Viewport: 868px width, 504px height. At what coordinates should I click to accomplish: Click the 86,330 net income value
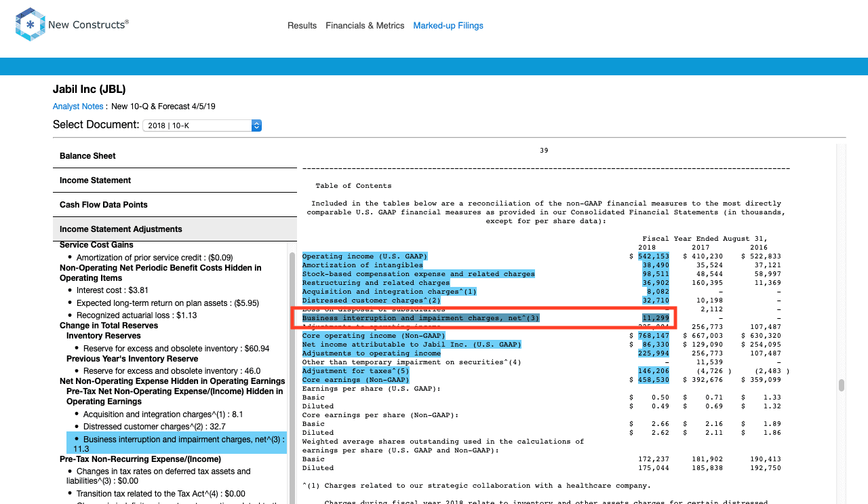pos(656,345)
